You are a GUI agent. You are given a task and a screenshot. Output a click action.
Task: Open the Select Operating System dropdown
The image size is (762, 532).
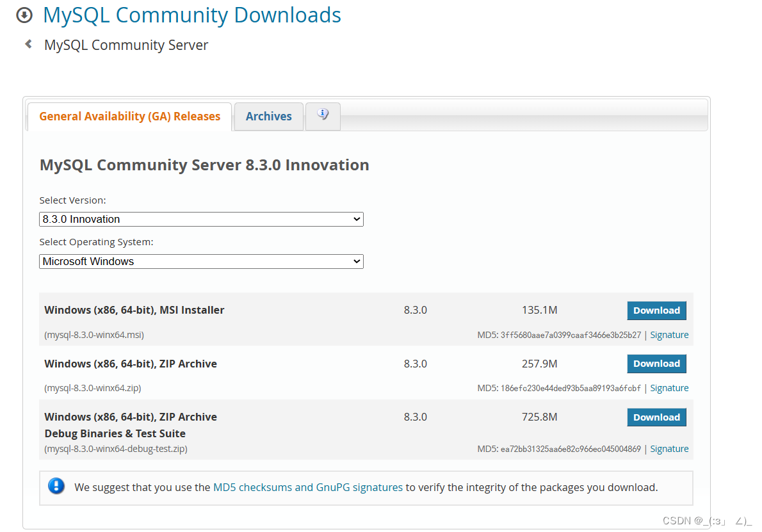(x=201, y=261)
